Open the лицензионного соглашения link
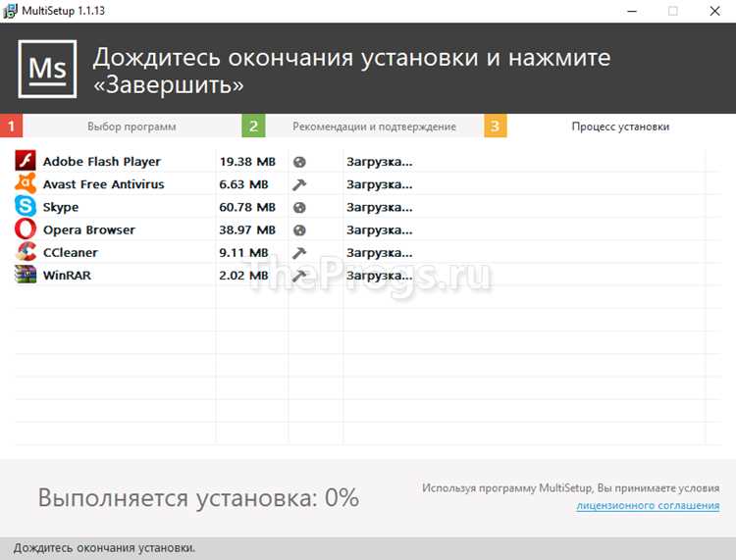This screenshot has width=736, height=560. pyautogui.click(x=648, y=506)
